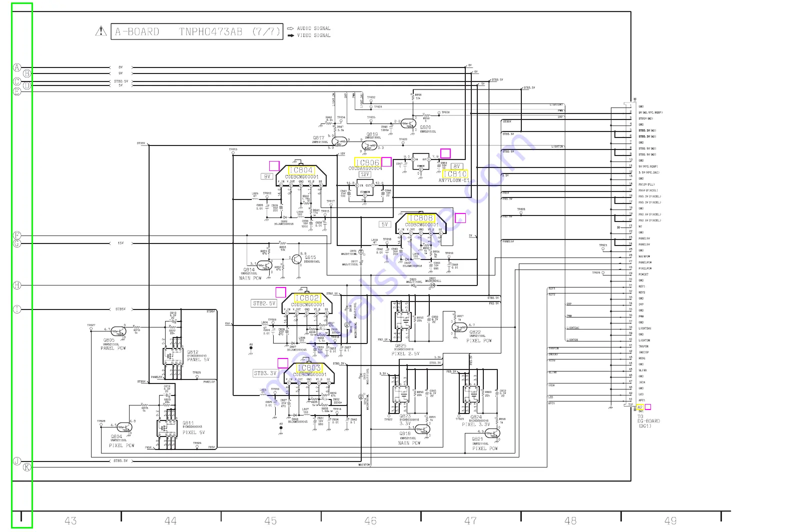Click the circled B line marker
This screenshot has height=532, width=792.
[27, 73]
